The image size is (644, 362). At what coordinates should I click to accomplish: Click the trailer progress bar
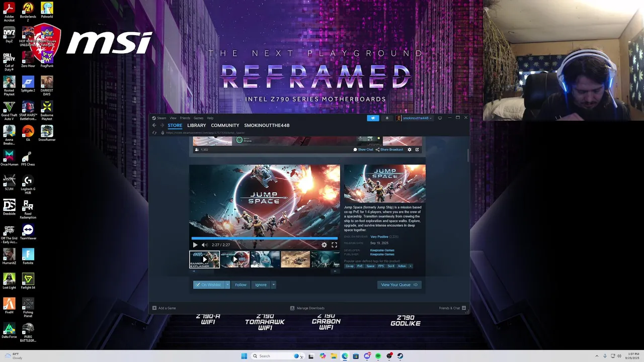pos(265,238)
